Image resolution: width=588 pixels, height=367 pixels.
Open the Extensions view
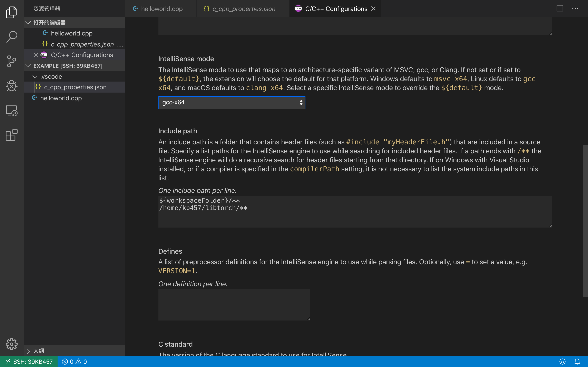[11, 135]
